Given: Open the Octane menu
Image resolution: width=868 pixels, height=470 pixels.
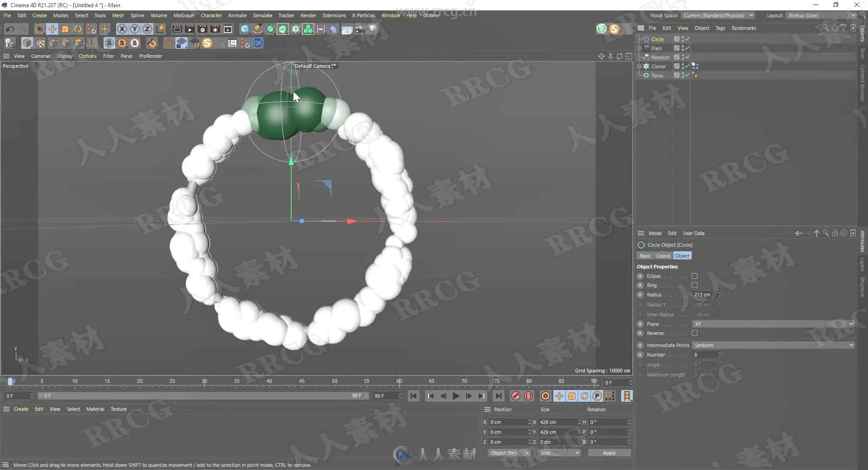Looking at the screenshot, I should (x=431, y=15).
